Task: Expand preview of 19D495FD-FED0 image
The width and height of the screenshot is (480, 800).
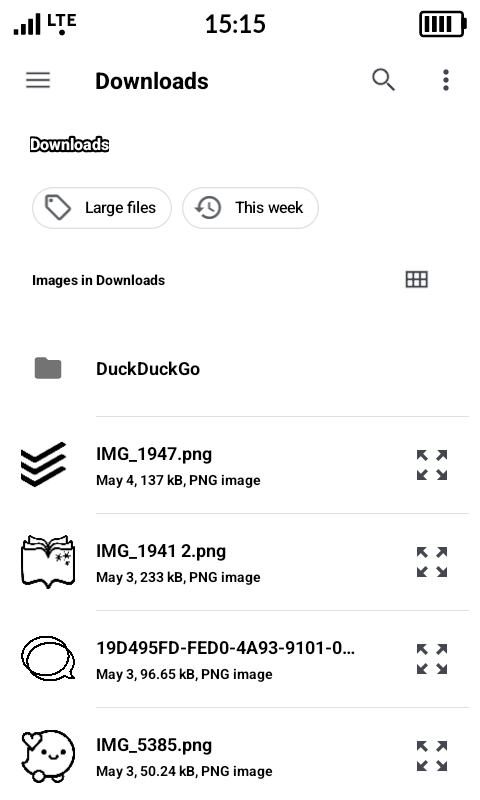Action: 432,659
